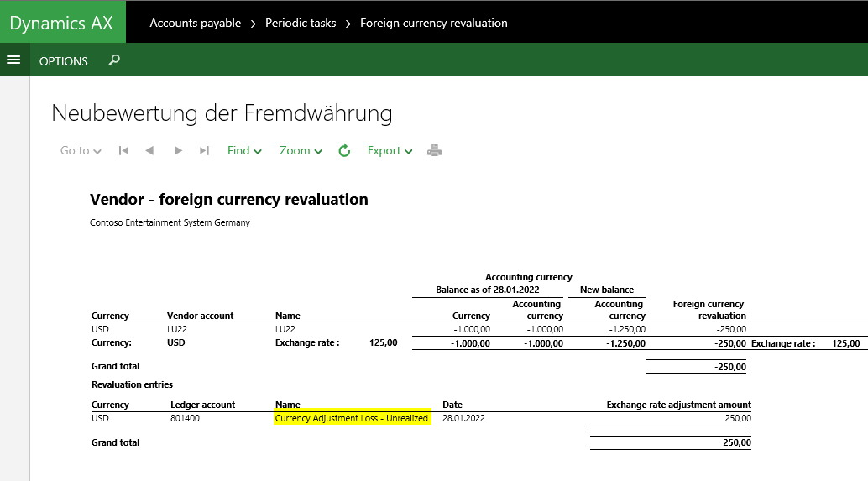
Task: Refresh the report with the reload icon
Action: [344, 151]
